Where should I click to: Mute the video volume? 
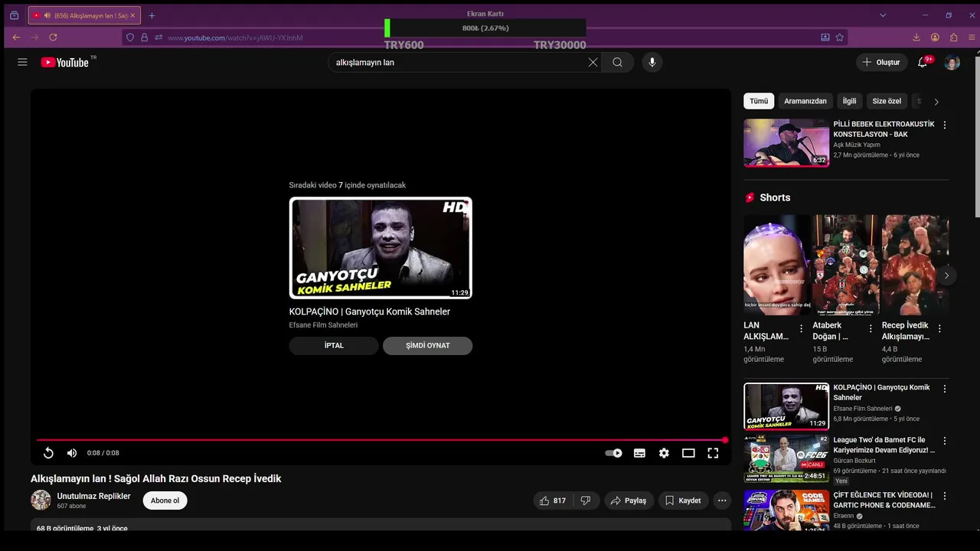72,453
